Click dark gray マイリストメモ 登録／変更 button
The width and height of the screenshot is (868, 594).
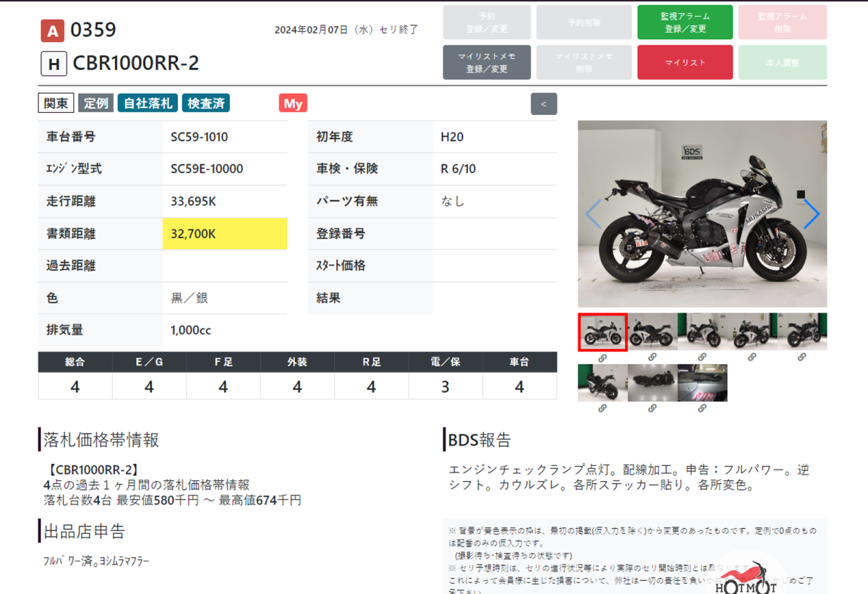pos(487,62)
